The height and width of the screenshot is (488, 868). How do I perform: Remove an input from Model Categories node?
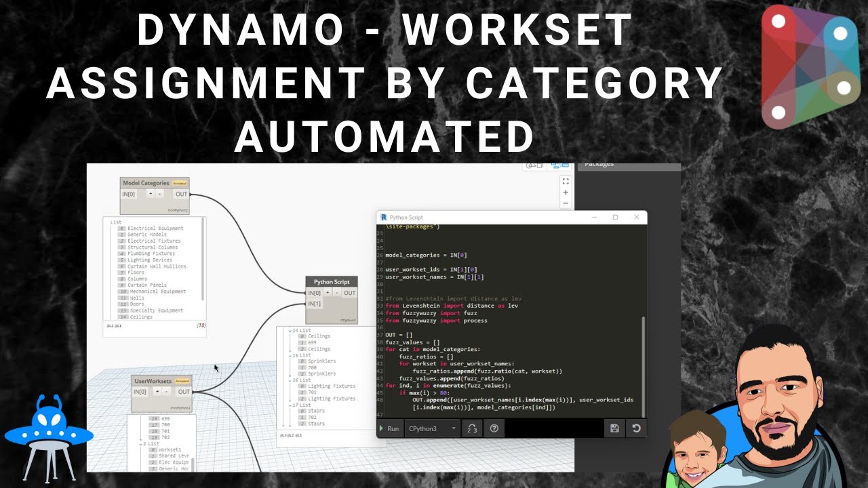click(160, 194)
